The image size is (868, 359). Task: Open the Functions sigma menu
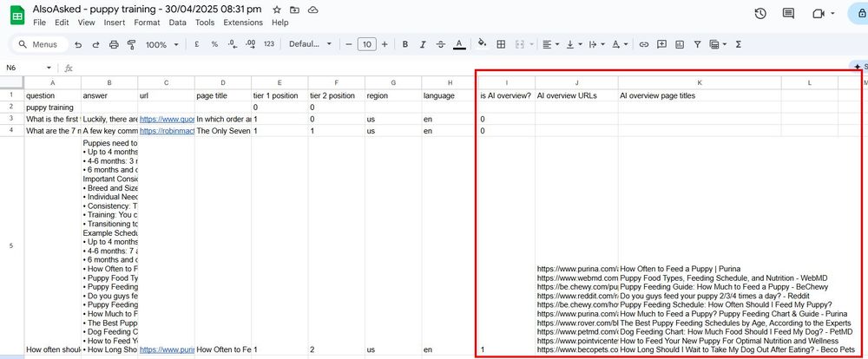pos(739,44)
